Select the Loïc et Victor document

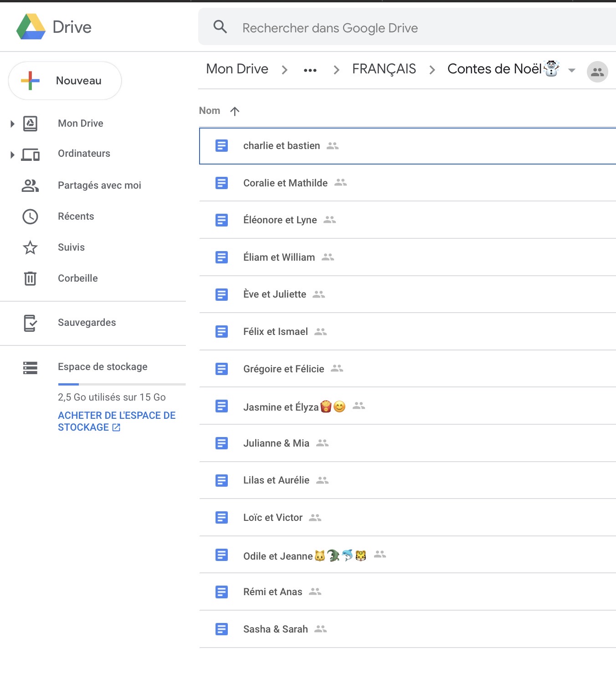coord(407,518)
